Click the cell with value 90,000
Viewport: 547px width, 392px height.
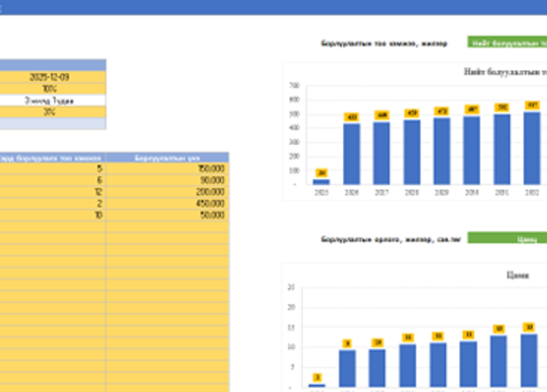(x=167, y=180)
